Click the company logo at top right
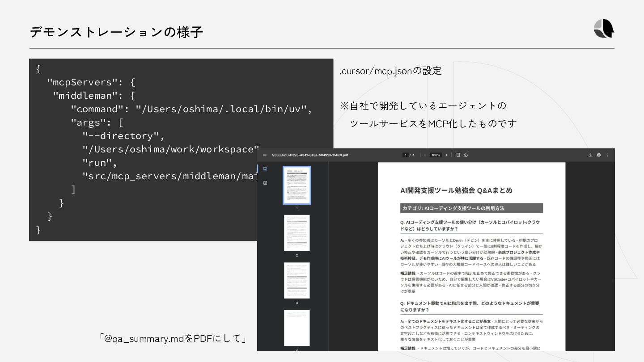 (x=604, y=29)
